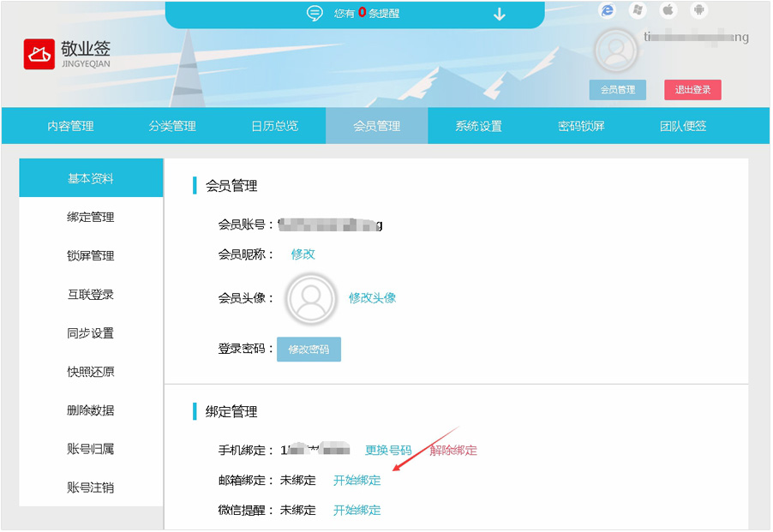
Task: Click the Jingyeqian red logo icon
Action: coord(39,54)
